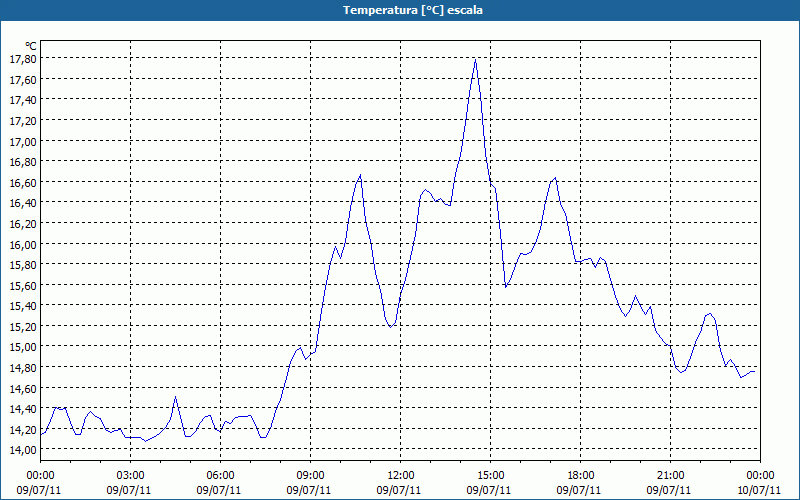
Task: Click the 16,60 y-axis label
Action: 23,183
